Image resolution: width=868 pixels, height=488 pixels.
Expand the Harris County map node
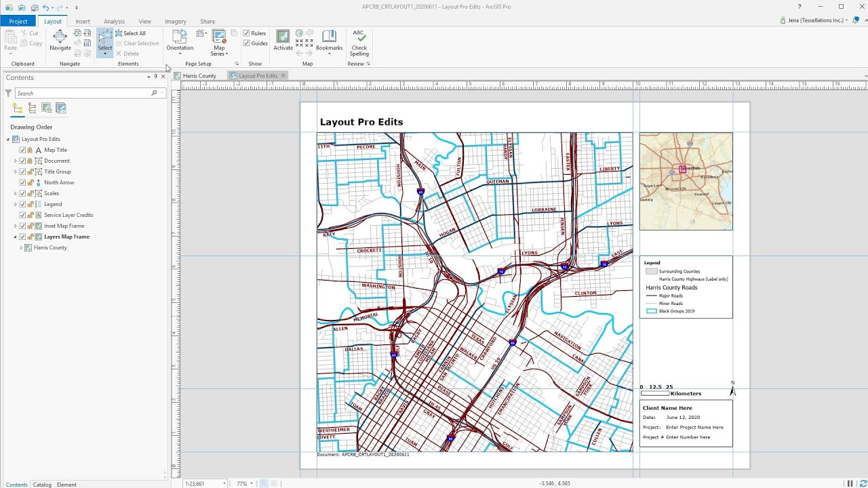click(21, 247)
